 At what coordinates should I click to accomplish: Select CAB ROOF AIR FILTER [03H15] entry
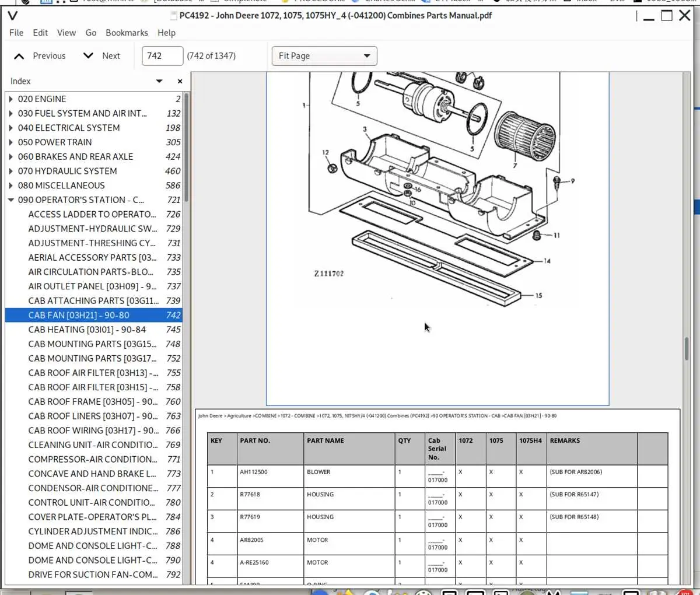(93, 387)
